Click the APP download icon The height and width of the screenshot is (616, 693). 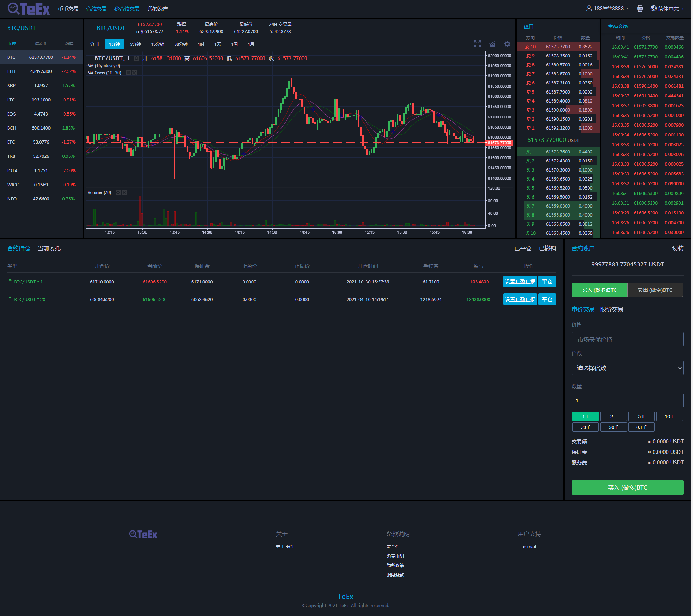[640, 8]
